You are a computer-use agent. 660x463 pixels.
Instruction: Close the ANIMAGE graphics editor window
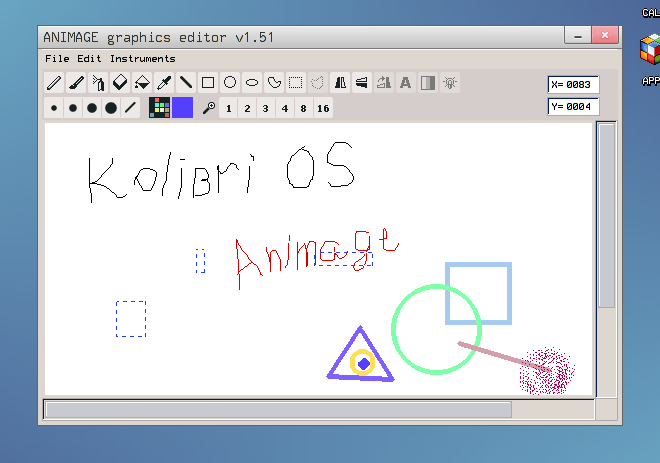(605, 35)
